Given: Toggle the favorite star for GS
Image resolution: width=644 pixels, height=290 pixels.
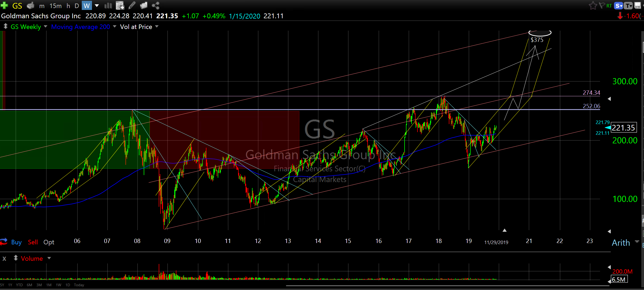Looking at the screenshot, I should pyautogui.click(x=593, y=5).
